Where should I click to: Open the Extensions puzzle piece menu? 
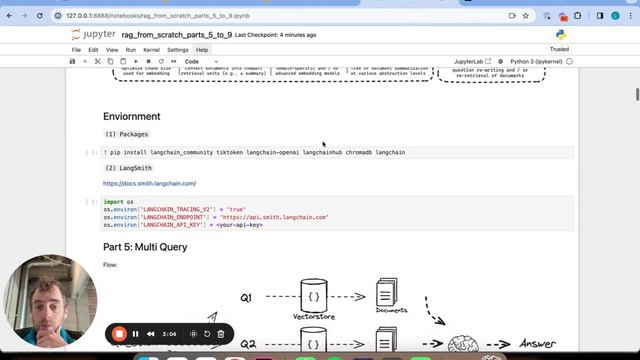coord(578,16)
